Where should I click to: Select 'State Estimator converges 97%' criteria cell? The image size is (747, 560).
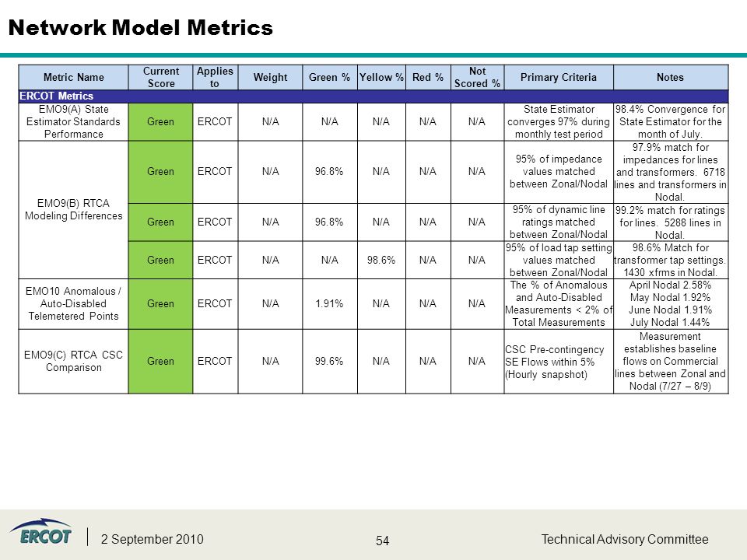559,121
